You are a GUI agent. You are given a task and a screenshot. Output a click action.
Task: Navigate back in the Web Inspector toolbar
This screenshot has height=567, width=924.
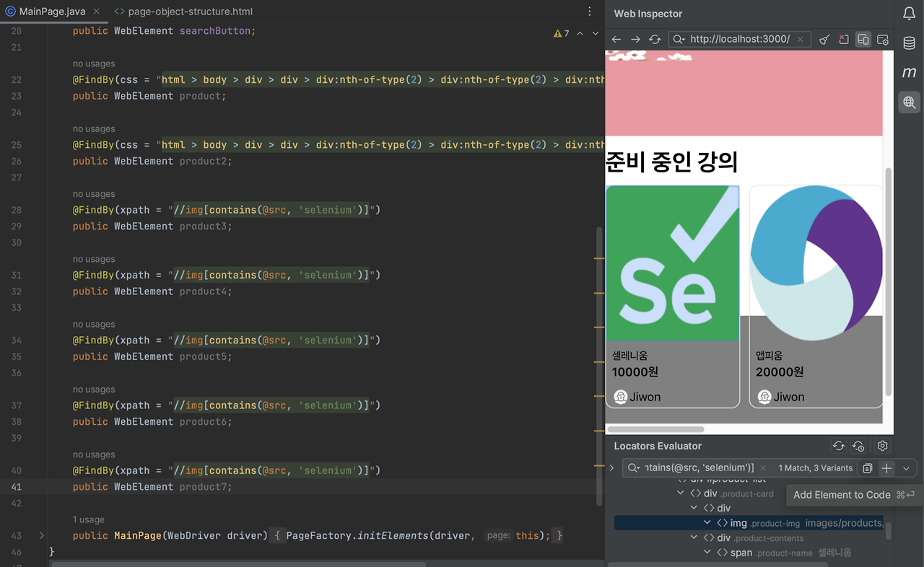tap(616, 39)
